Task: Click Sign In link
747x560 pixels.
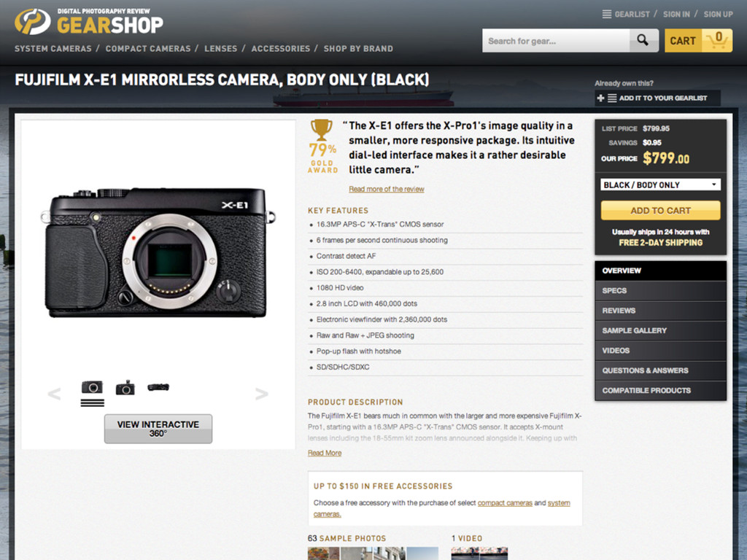Action: point(676,15)
